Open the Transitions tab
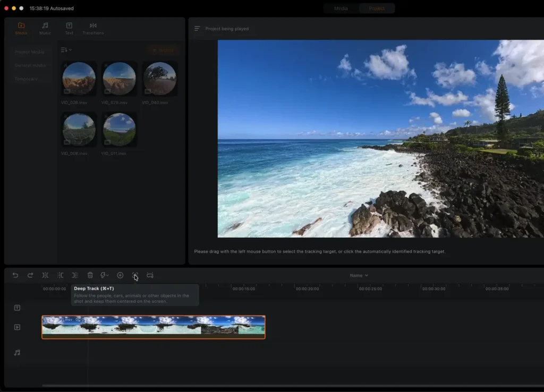 [x=93, y=29]
